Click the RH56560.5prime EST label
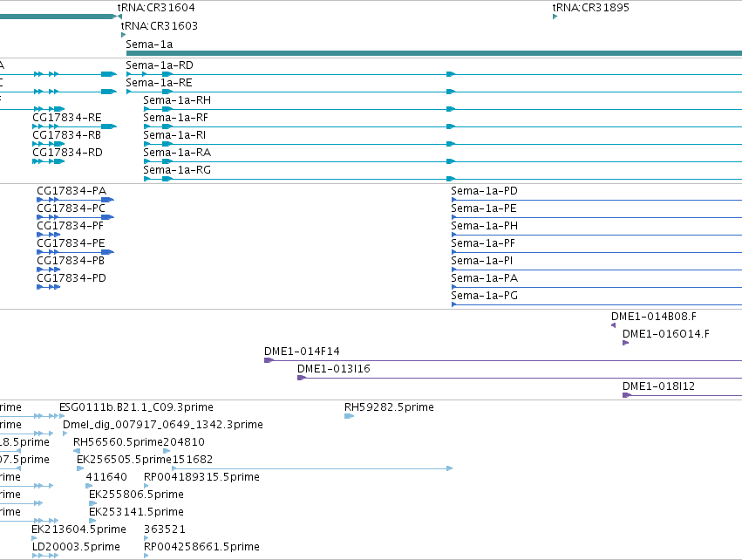The height and width of the screenshot is (560, 742). [118, 442]
